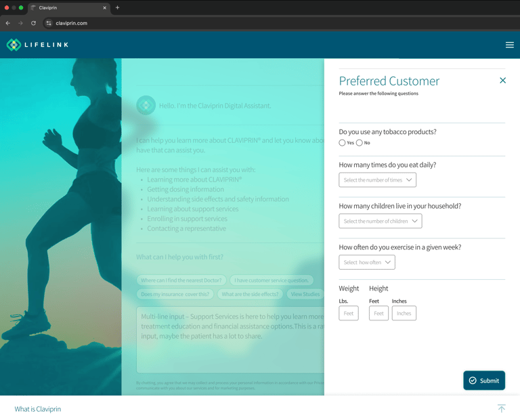The width and height of the screenshot is (520, 420).
Task: Click the back-to-top arrow icon
Action: click(x=502, y=408)
